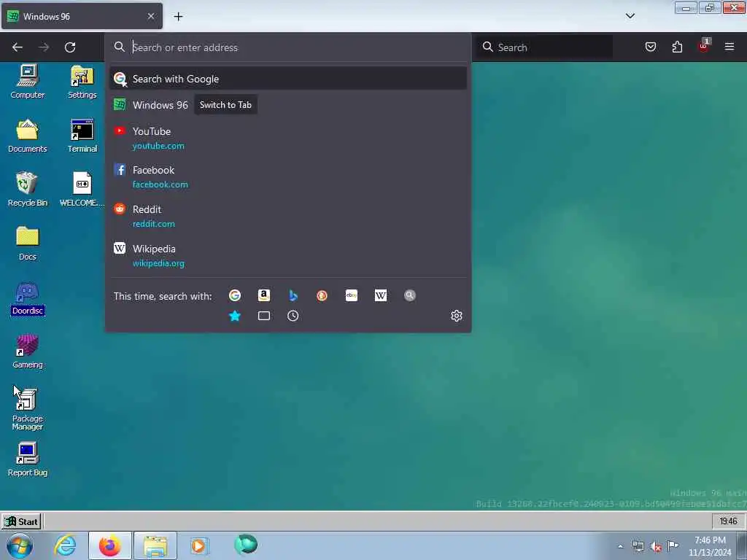The height and width of the screenshot is (560, 747).
Task: Select the Doordisc desktop shortcut
Action: [28, 298]
